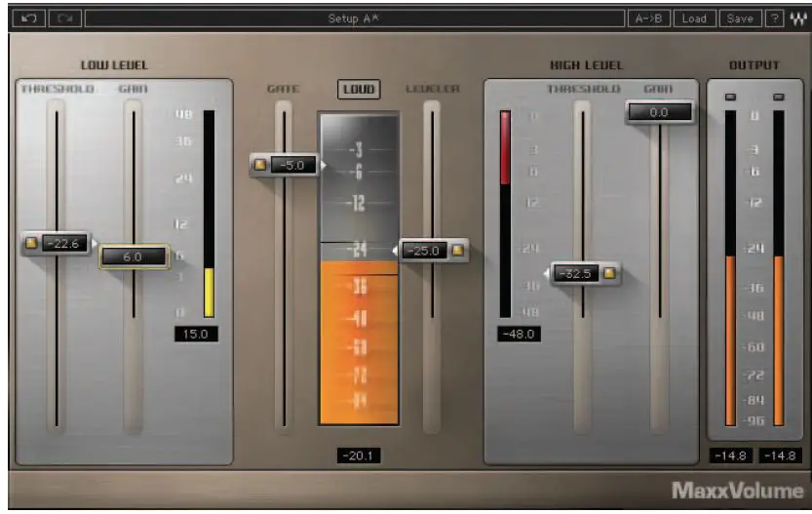The image size is (812, 514).
Task: Select the High Level threshold value -32.5
Action: pyautogui.click(x=576, y=273)
